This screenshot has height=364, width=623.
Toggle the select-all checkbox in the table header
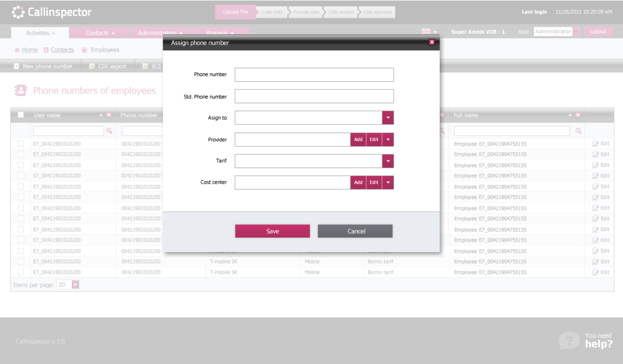click(21, 115)
